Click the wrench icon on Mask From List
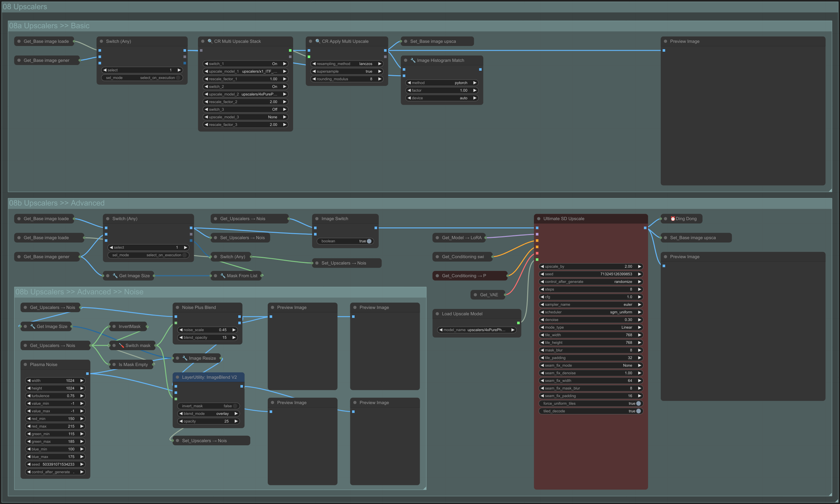 tap(223, 276)
